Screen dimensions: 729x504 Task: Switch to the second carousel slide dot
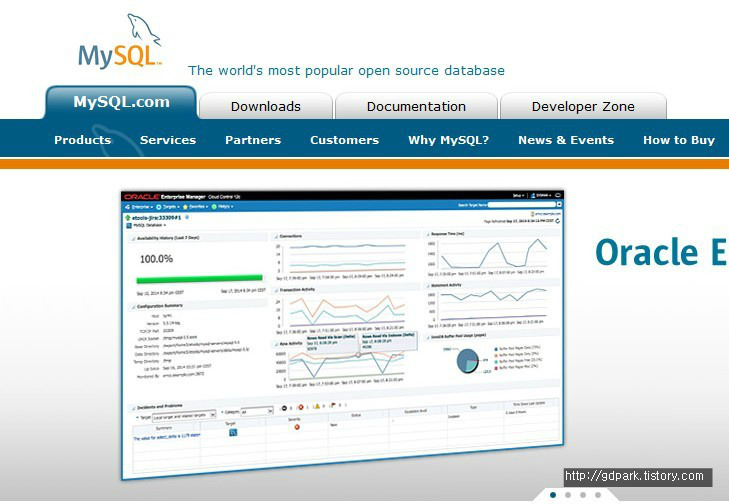click(568, 495)
